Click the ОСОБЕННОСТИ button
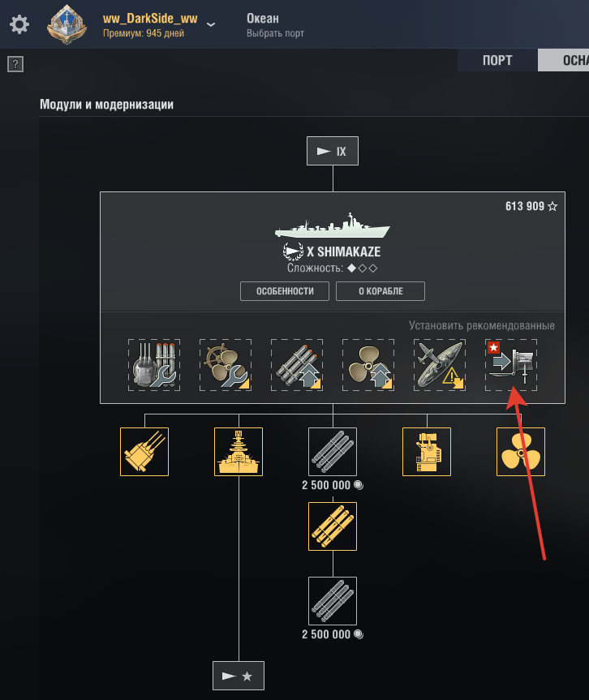The width and height of the screenshot is (589, 700). pos(285,291)
